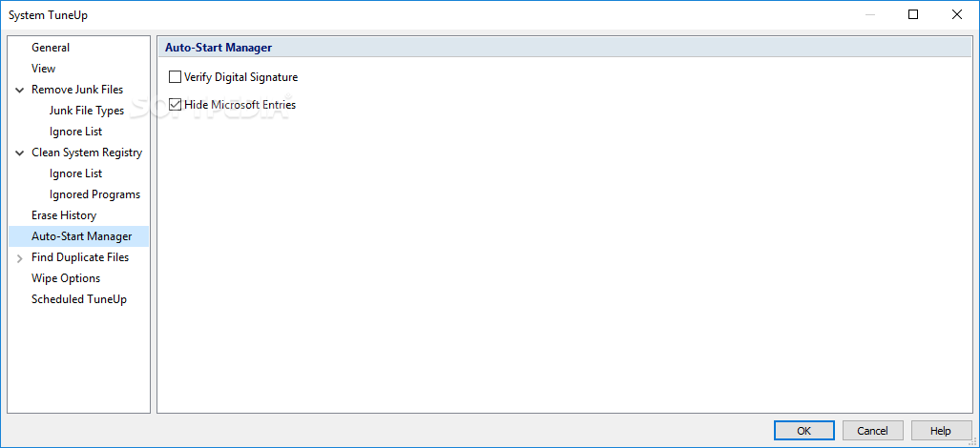
Task: Confirm settings with the OK button
Action: pyautogui.click(x=803, y=431)
